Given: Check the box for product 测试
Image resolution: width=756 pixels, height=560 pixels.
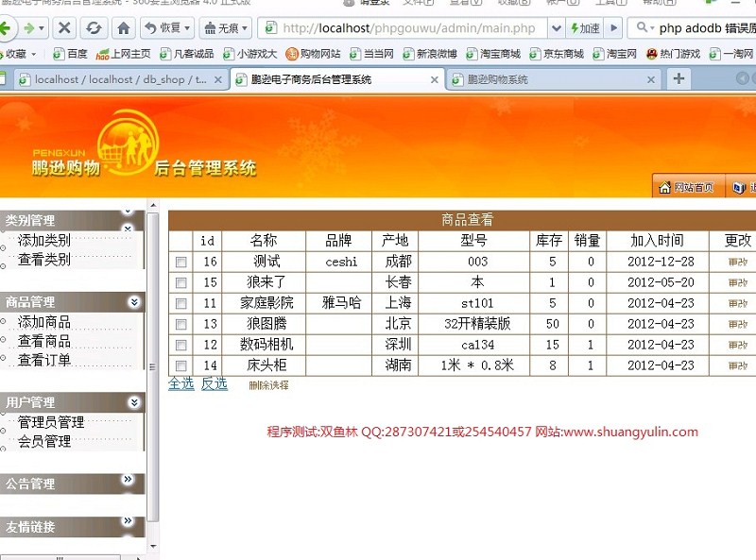Looking at the screenshot, I should click(181, 262).
